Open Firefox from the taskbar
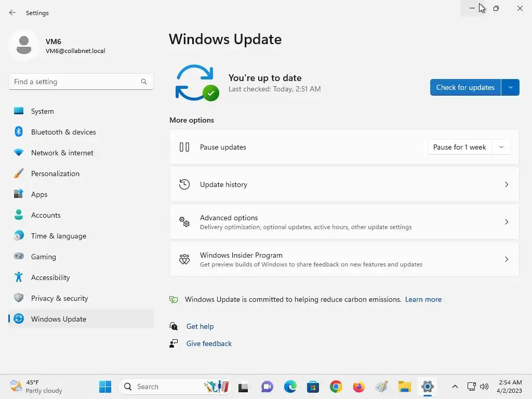Viewport: 532px width, 399px height. [358, 387]
